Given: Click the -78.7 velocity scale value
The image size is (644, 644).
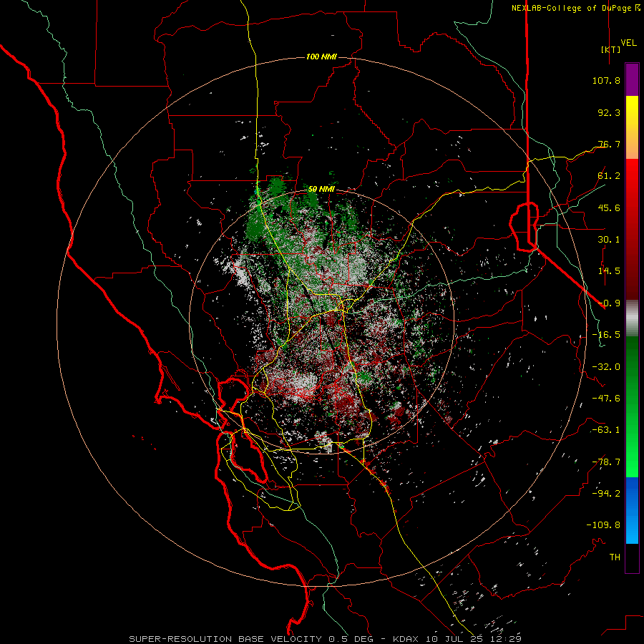Looking at the screenshot, I should tap(606, 462).
